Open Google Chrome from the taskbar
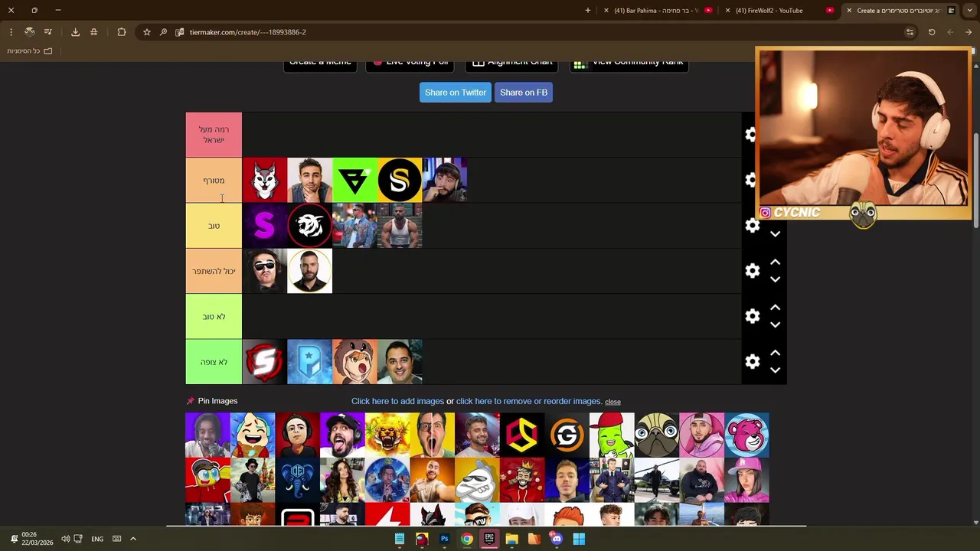 (466, 539)
